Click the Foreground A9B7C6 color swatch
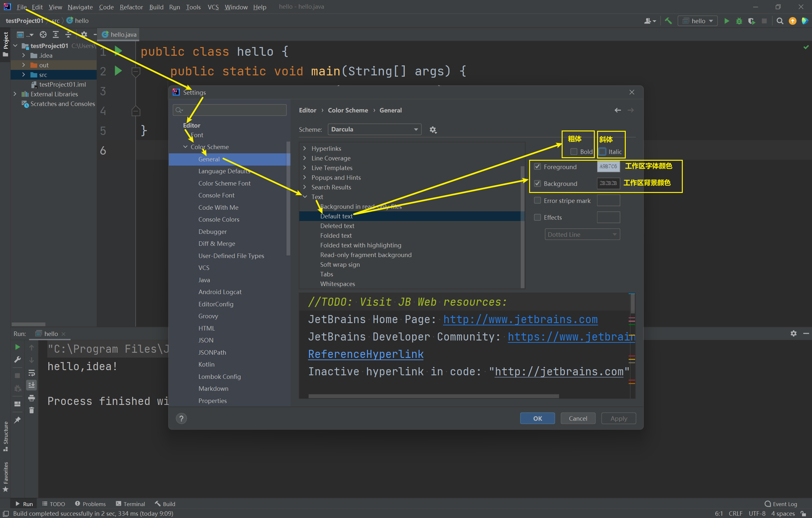This screenshot has height=518, width=812. 608,167
